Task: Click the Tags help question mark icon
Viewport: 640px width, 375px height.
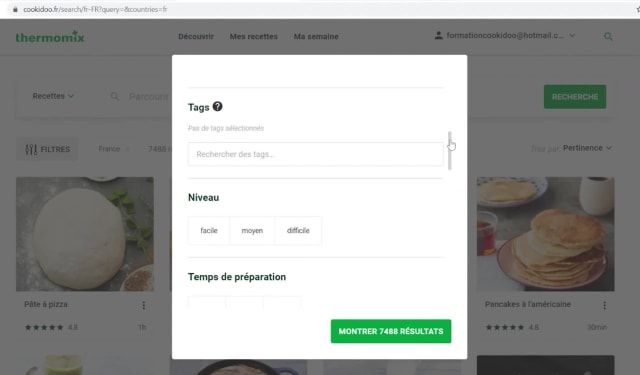Action: pyautogui.click(x=218, y=107)
